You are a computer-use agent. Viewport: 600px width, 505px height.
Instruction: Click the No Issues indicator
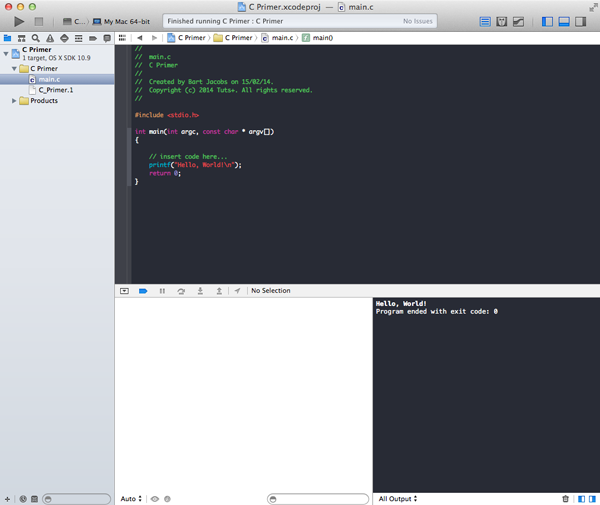417,21
